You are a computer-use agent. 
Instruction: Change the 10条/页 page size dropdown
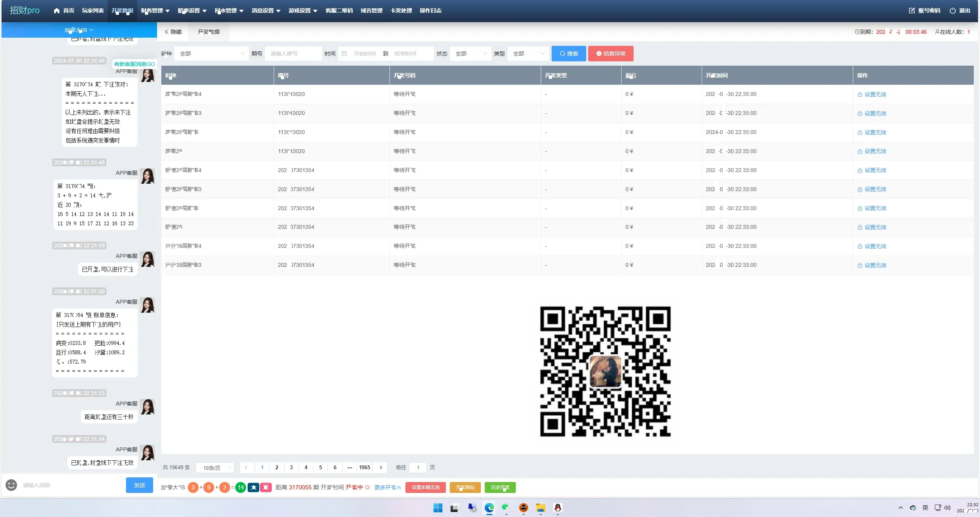pos(215,468)
